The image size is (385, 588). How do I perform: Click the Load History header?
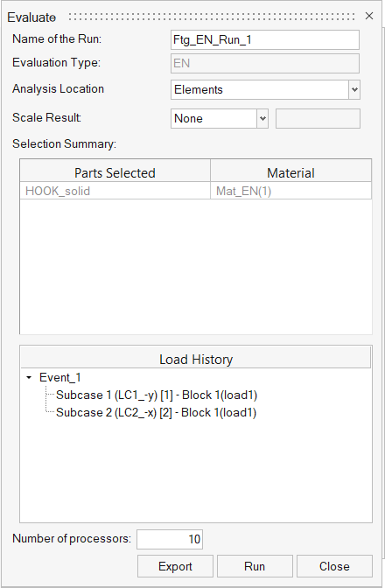click(x=196, y=360)
